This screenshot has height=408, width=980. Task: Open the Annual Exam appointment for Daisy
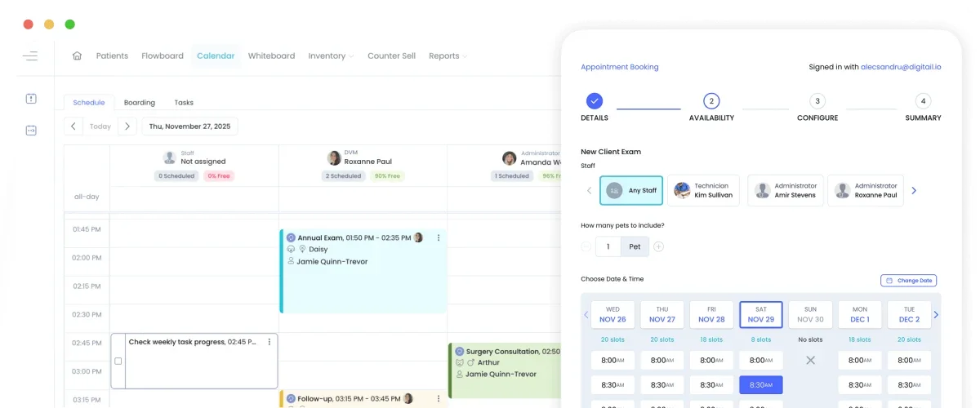tap(363, 270)
